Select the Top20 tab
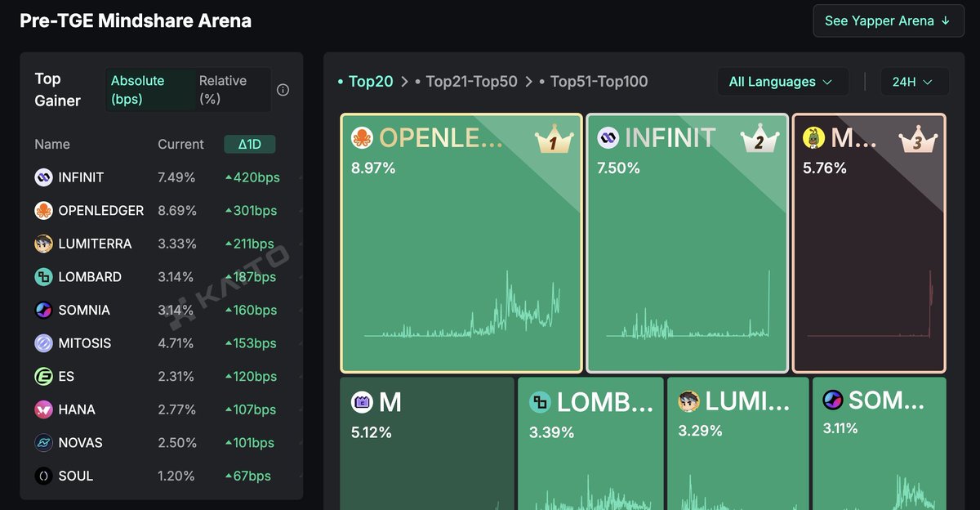 366,82
